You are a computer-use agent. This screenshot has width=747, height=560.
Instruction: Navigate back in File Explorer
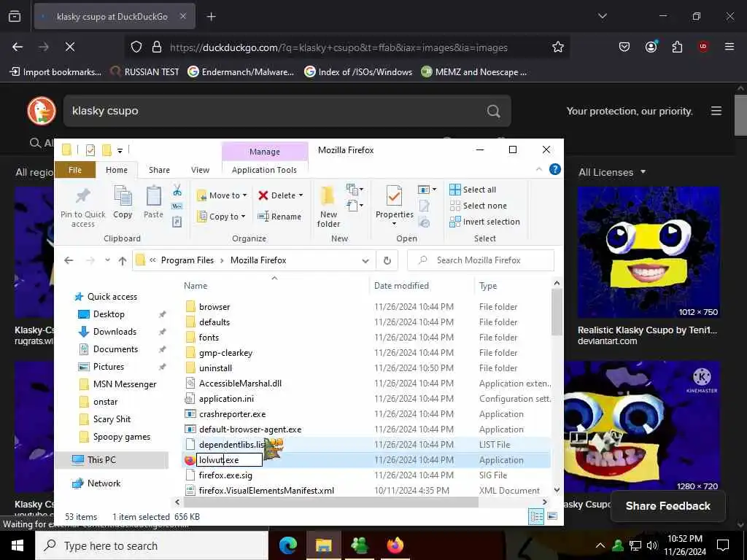[69, 260]
